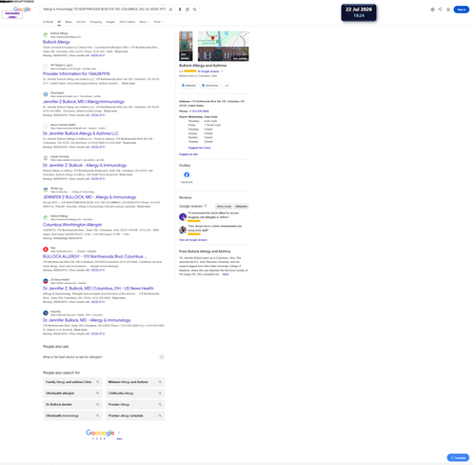Open the 'Bullock Allergy' first result
Viewport: 476px width, 465px height.
coord(56,42)
